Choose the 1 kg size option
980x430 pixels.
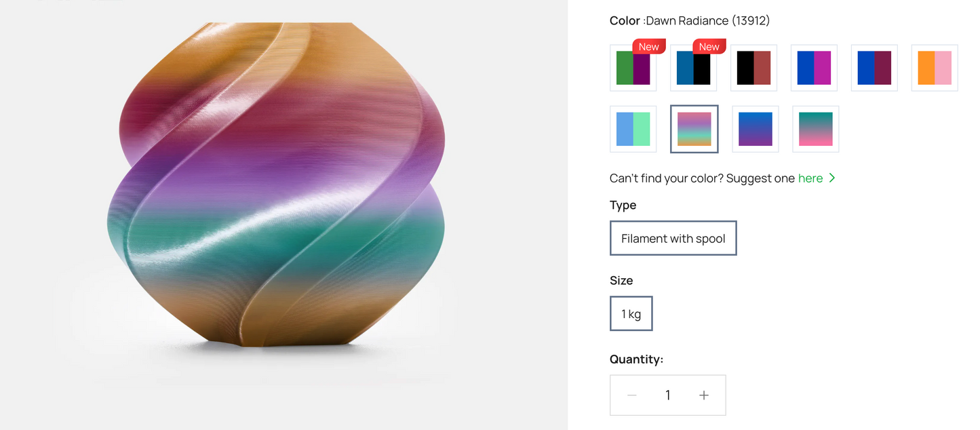coord(631,313)
